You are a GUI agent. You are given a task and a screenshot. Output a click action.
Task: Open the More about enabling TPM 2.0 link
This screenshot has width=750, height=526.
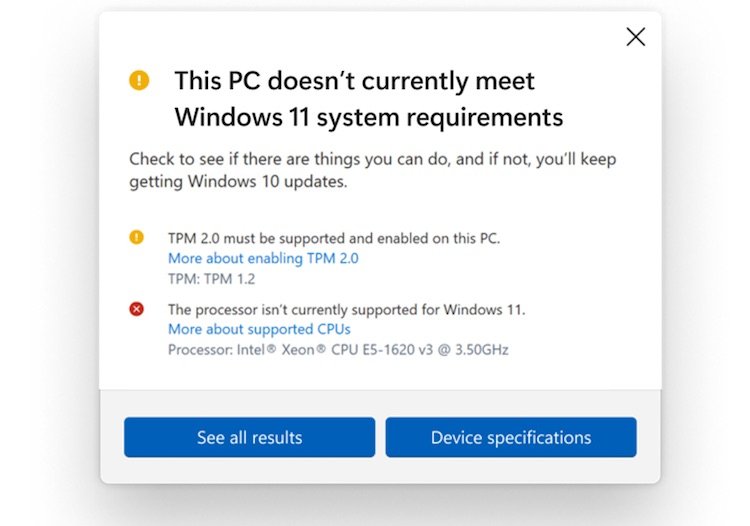[263, 258]
